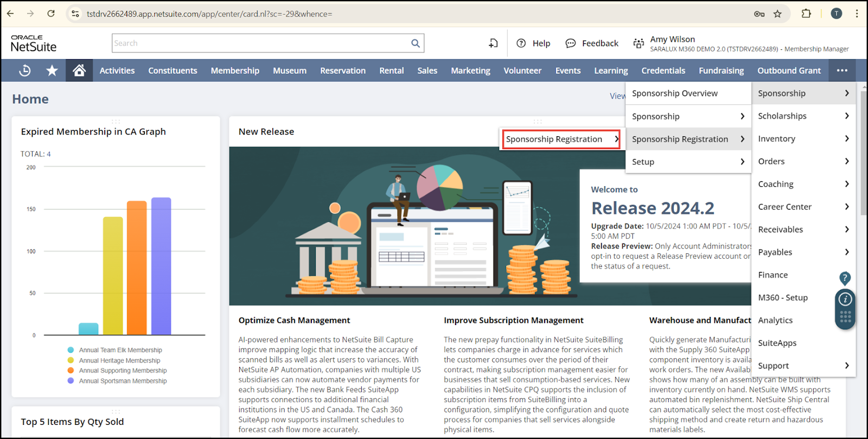
Task: Select Sponsorship Overview from the menu
Action: 674,93
